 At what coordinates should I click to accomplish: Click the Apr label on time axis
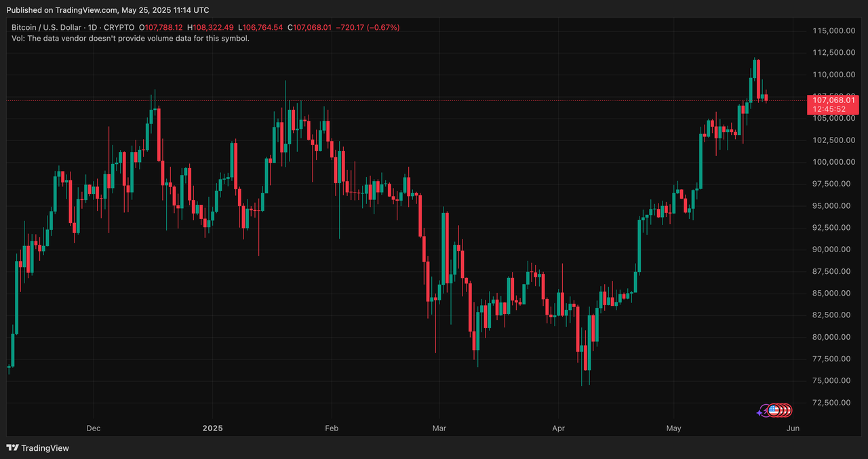[x=558, y=428]
